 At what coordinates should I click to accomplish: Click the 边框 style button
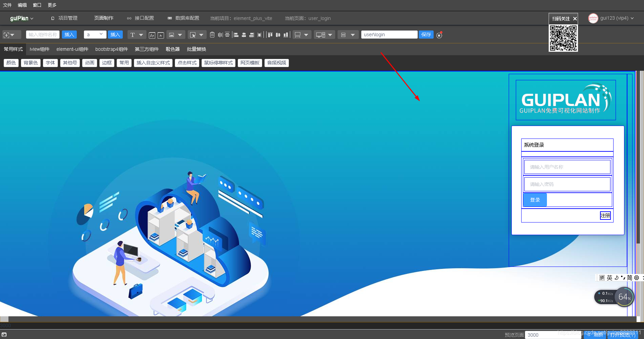point(107,63)
